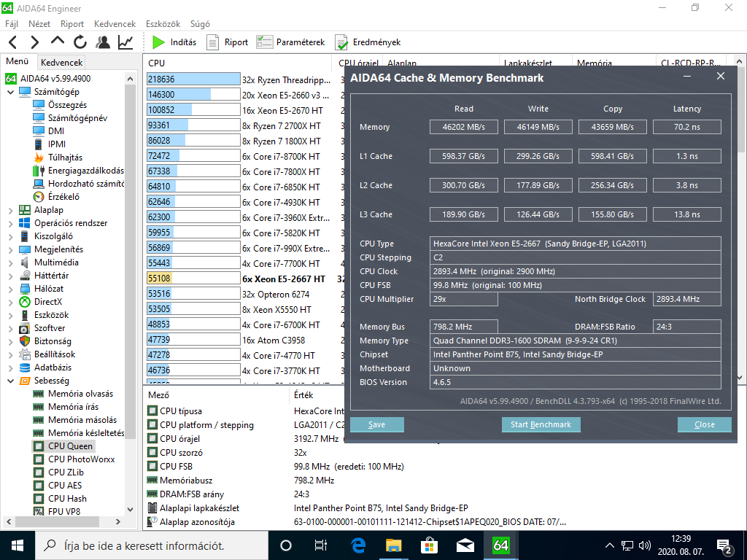This screenshot has width=747, height=560.
Task: Collapse the Sebesség tree node
Action: pyautogui.click(x=10, y=381)
